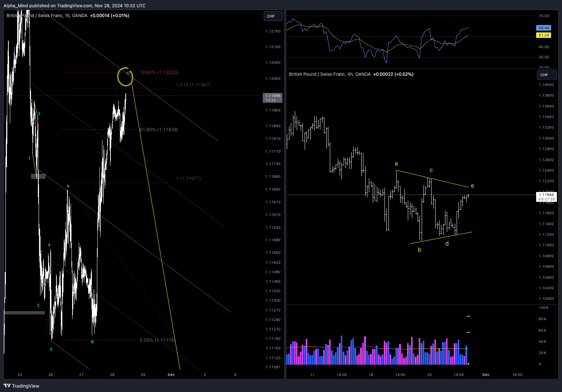562x392 pixels.
Task: Click the grey box near wave 1
Action: point(38,176)
